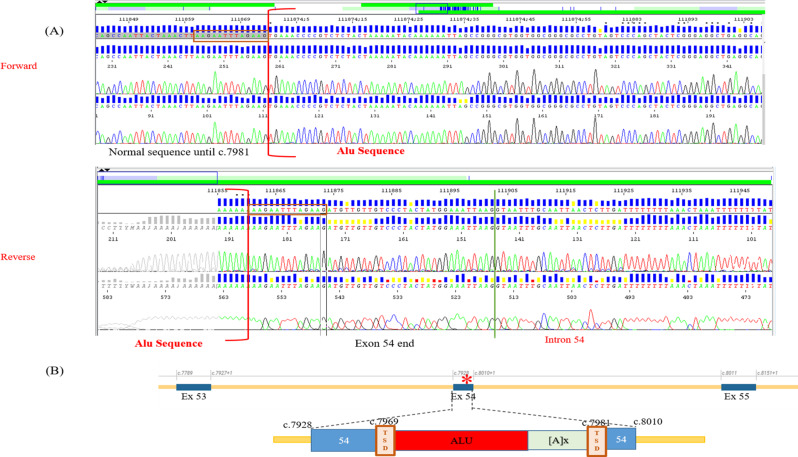Click the '(A)' panel label
798x457 pixels.
(x=54, y=31)
